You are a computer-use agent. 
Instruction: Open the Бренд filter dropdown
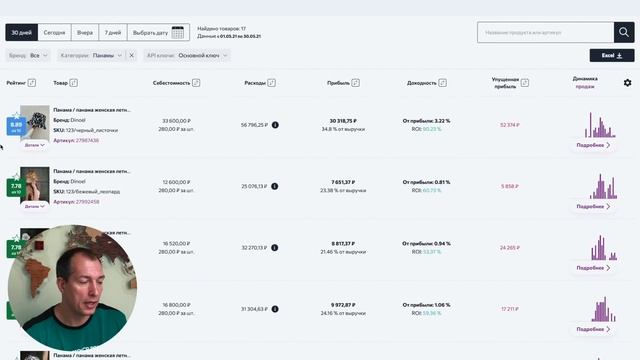click(28, 56)
